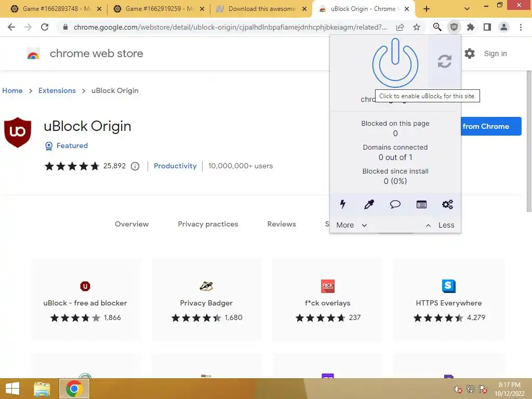Click Sign in link
Screen dimensions: 532x399
495,54
